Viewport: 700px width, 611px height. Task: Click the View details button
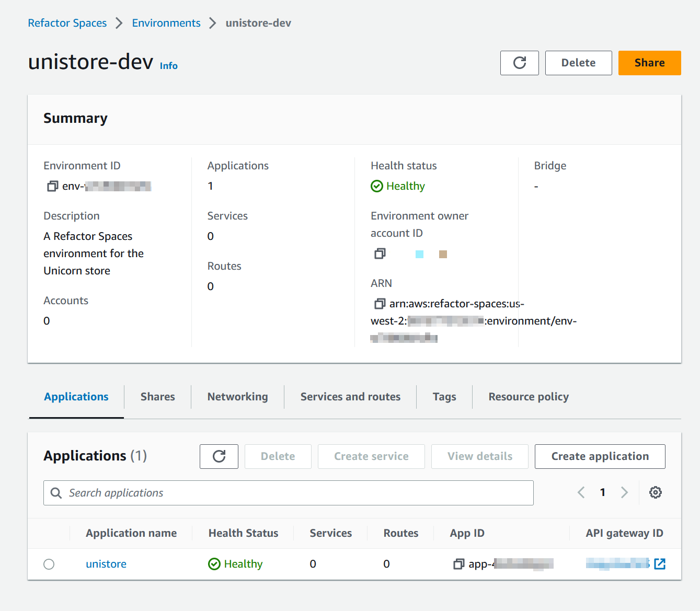480,456
